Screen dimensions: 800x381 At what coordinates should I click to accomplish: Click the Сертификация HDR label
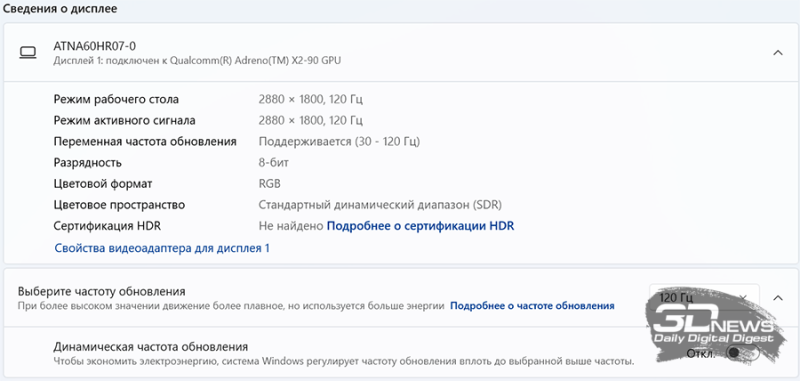(107, 226)
